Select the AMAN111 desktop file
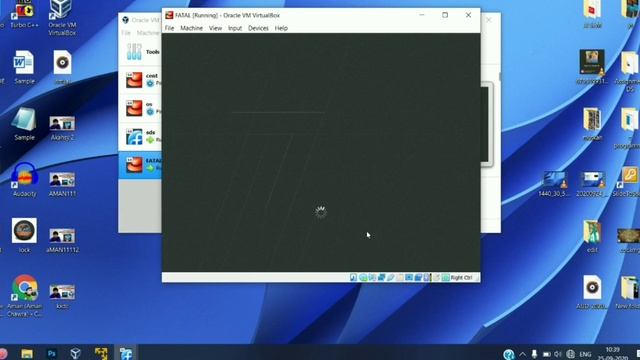Screen dimensions: 640x360 pos(62,185)
